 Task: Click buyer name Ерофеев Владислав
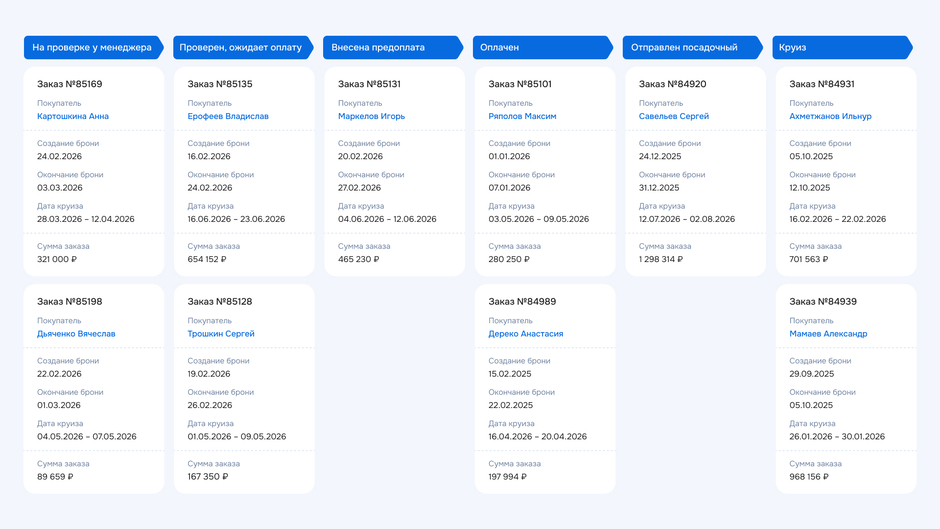(x=228, y=116)
